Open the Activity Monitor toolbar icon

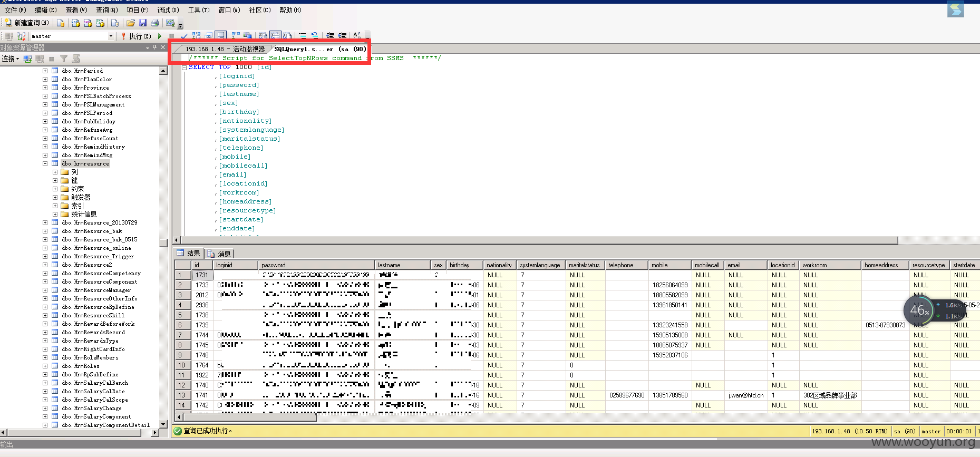click(170, 23)
